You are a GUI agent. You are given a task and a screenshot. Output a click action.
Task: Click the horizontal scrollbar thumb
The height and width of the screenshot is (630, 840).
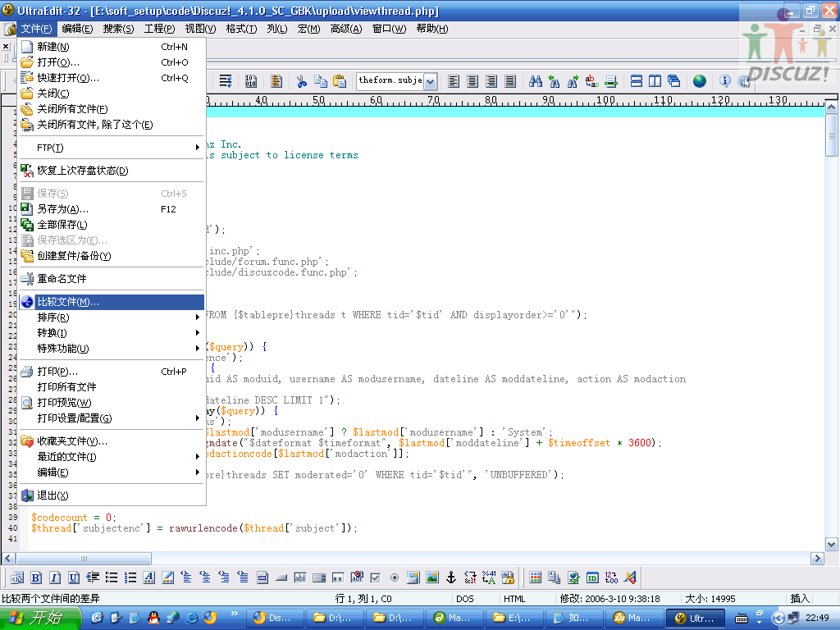84,558
